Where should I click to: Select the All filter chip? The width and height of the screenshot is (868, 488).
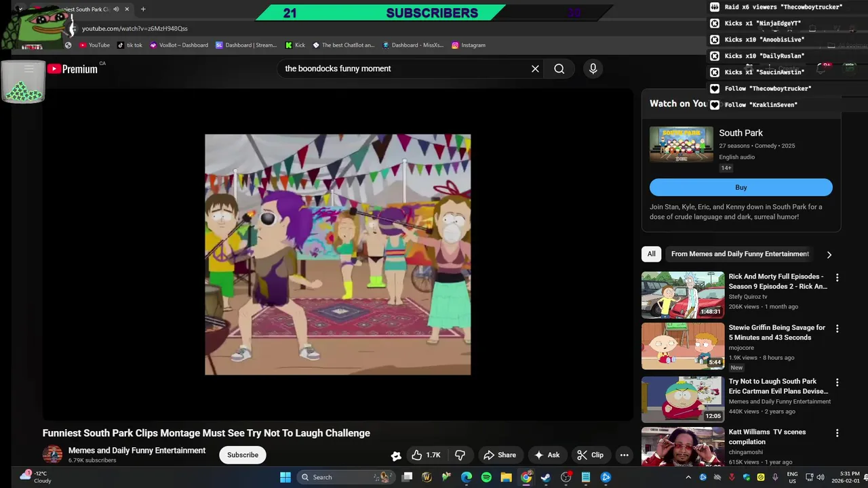click(x=651, y=253)
